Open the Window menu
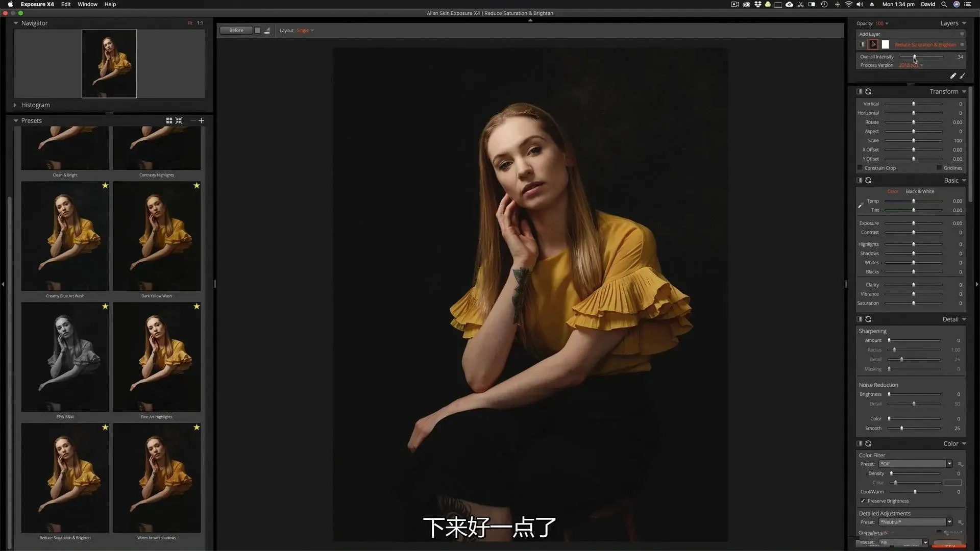Image resolution: width=980 pixels, height=551 pixels. pyautogui.click(x=87, y=4)
